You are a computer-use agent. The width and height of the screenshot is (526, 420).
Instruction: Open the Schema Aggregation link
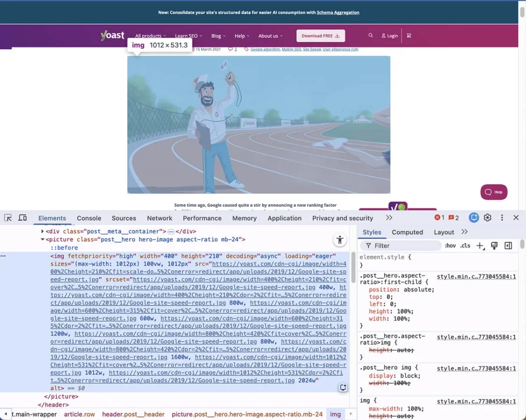(x=338, y=13)
